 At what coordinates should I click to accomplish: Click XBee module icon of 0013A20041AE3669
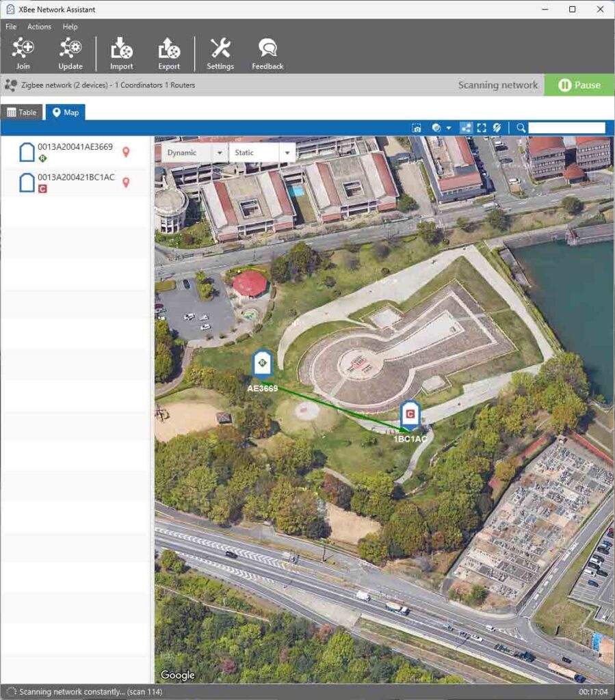27,152
